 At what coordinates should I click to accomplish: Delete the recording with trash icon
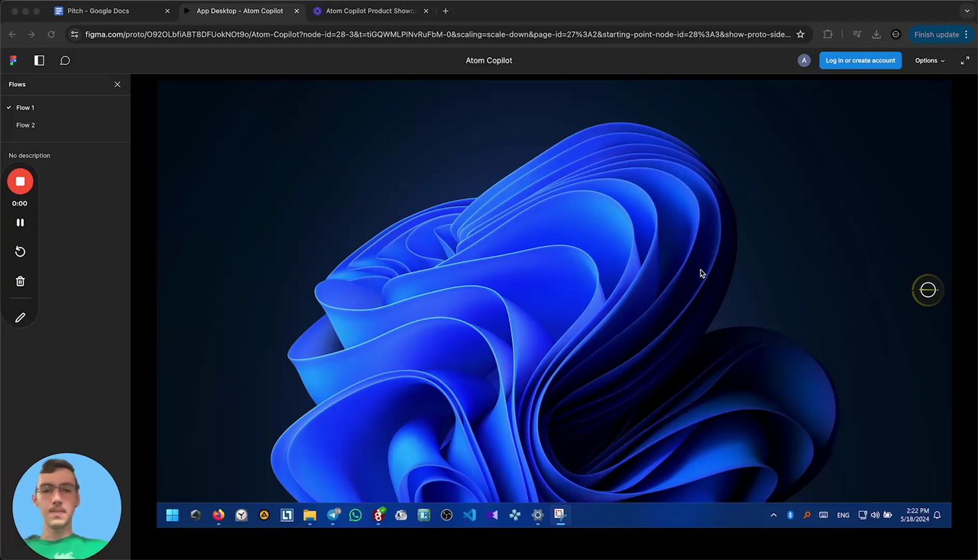pyautogui.click(x=21, y=281)
